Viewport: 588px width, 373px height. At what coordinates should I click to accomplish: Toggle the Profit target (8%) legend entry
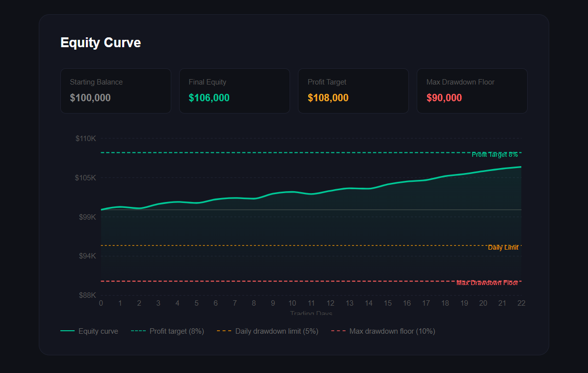(x=168, y=331)
